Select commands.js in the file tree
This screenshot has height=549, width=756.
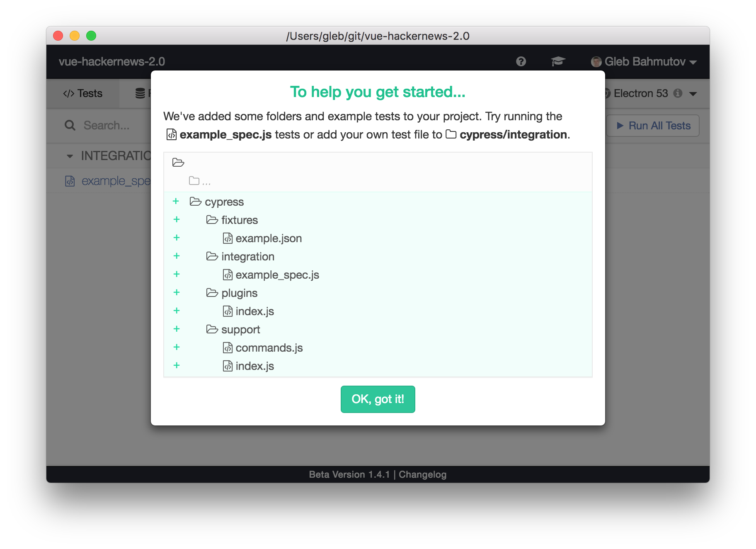coord(269,347)
